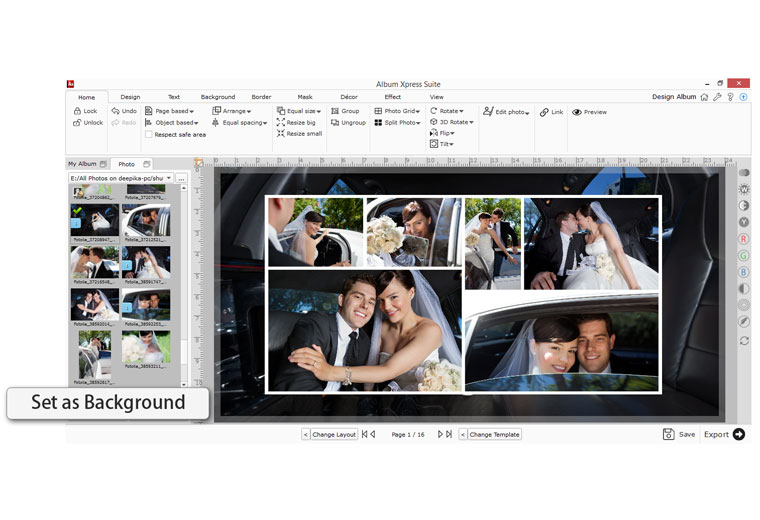This screenshot has height=520, width=760.
Task: Switch to the My Album panel tab
Action: [87, 164]
